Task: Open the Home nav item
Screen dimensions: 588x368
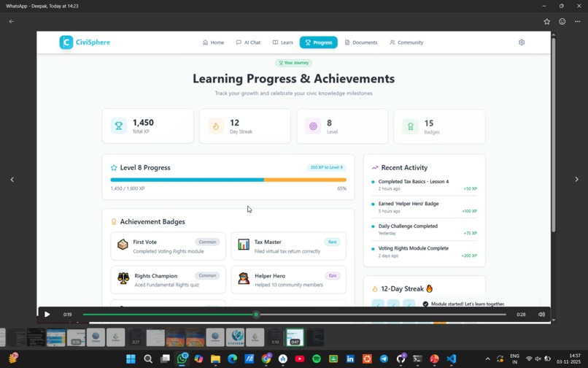Action: coord(213,42)
